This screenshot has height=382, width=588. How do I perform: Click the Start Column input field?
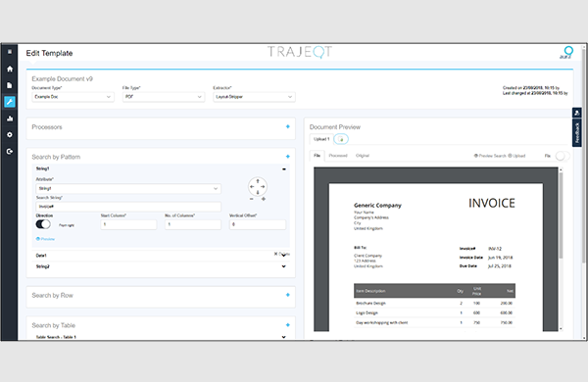click(x=128, y=224)
